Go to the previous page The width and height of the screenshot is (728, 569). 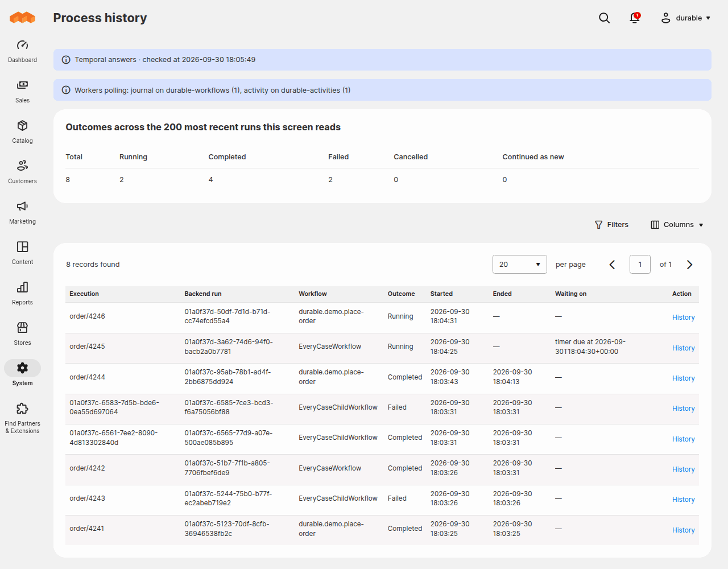pyautogui.click(x=612, y=265)
